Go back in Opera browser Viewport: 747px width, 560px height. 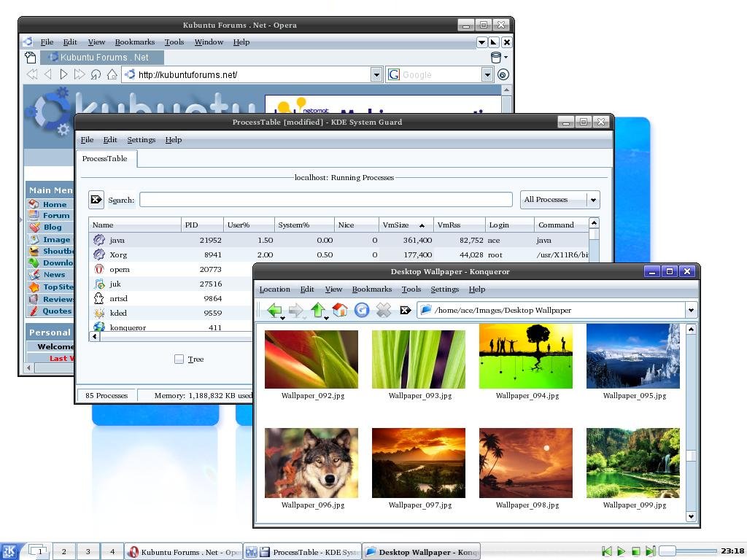(x=47, y=74)
